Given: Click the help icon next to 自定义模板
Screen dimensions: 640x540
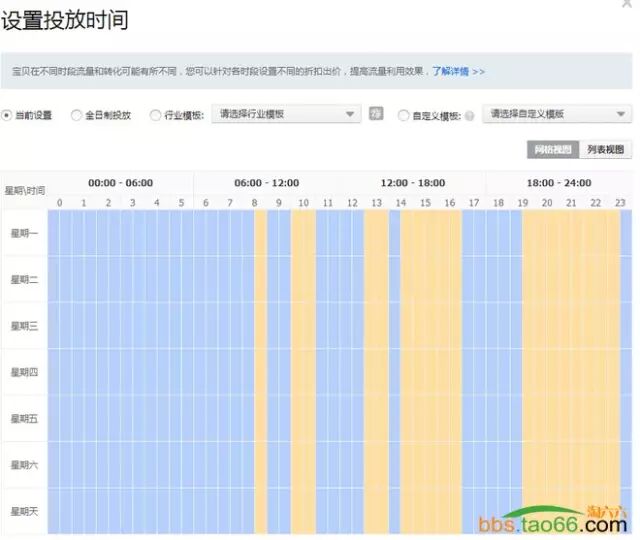Looking at the screenshot, I should 469,116.
